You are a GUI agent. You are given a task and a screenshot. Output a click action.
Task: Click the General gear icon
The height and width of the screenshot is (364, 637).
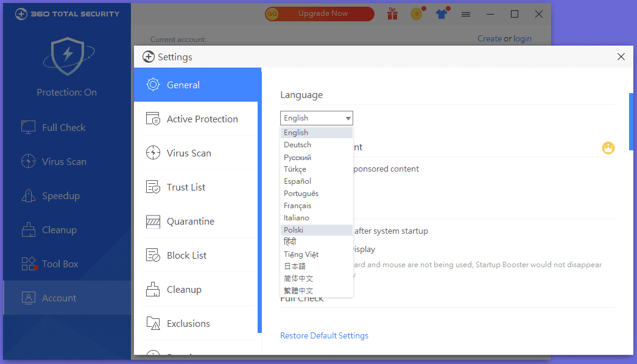click(153, 85)
